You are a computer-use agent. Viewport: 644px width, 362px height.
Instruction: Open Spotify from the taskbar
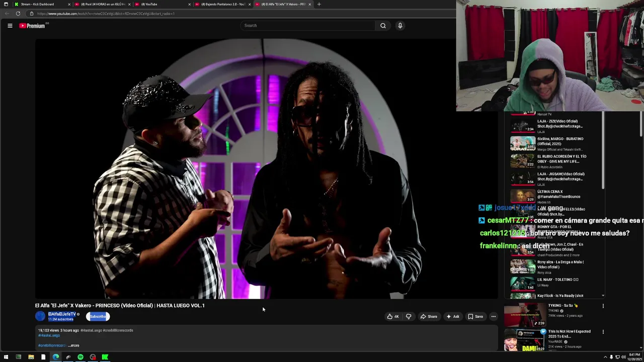point(80,357)
